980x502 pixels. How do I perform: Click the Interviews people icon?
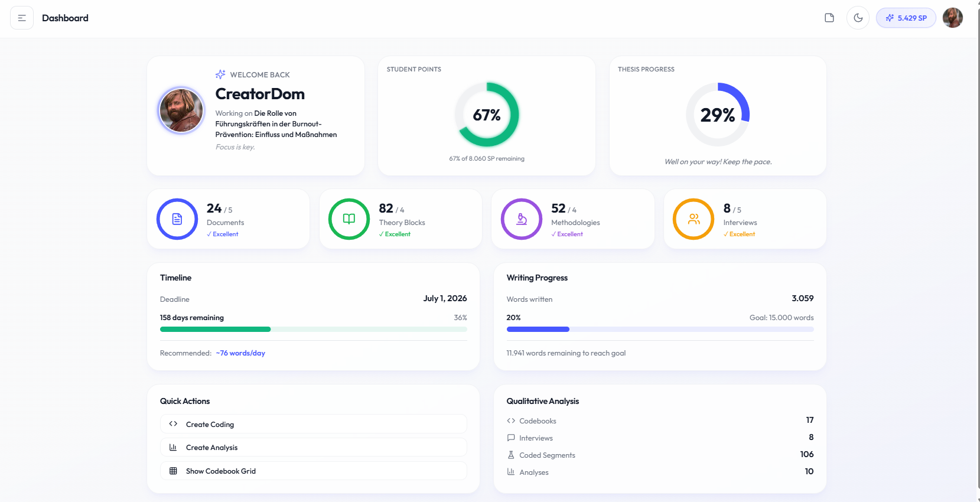coord(694,219)
